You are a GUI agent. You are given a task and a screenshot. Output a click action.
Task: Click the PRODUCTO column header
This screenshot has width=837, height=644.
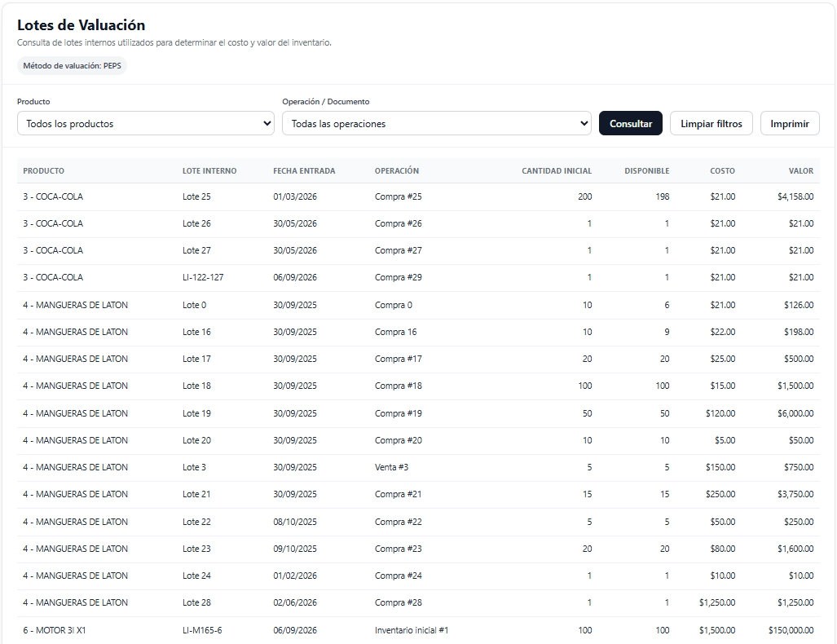click(x=44, y=171)
